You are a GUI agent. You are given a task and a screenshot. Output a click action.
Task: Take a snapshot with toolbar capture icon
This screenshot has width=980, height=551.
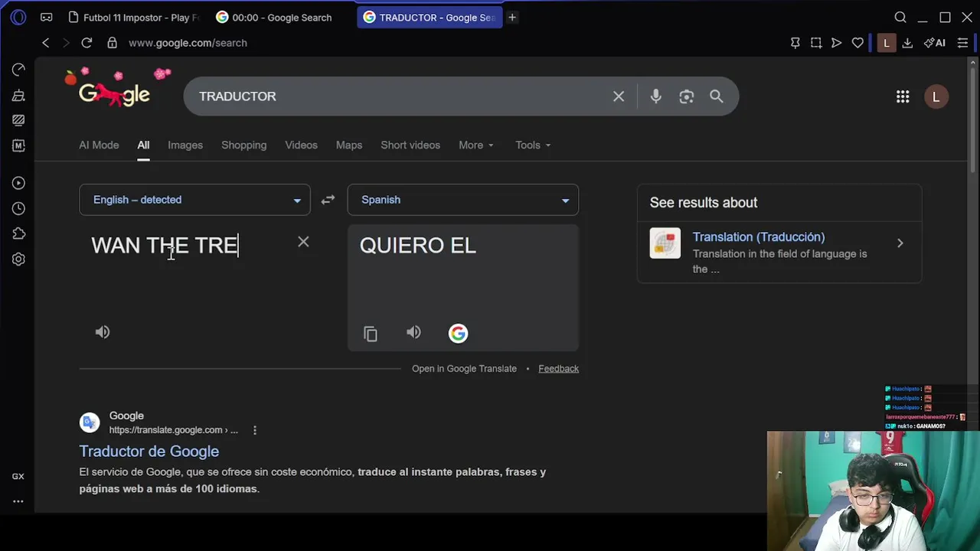coord(816,43)
